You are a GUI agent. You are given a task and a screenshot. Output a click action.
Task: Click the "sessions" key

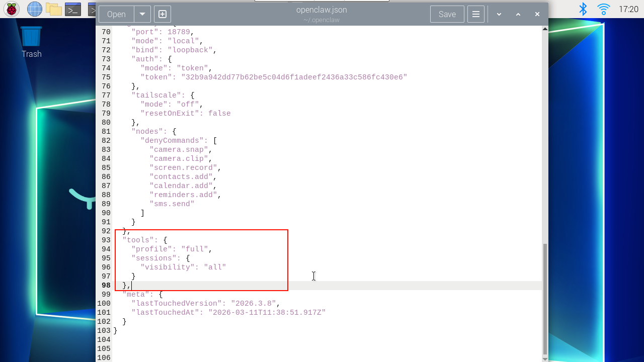click(154, 258)
